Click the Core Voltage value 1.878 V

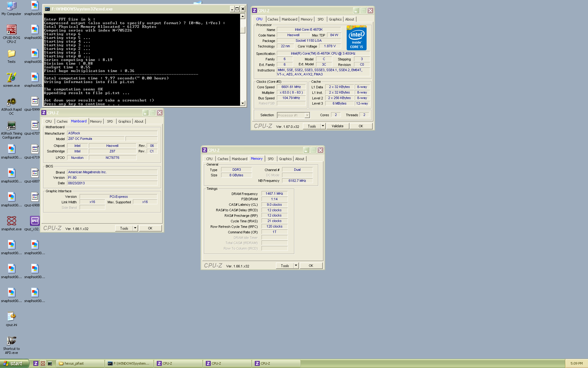point(330,46)
